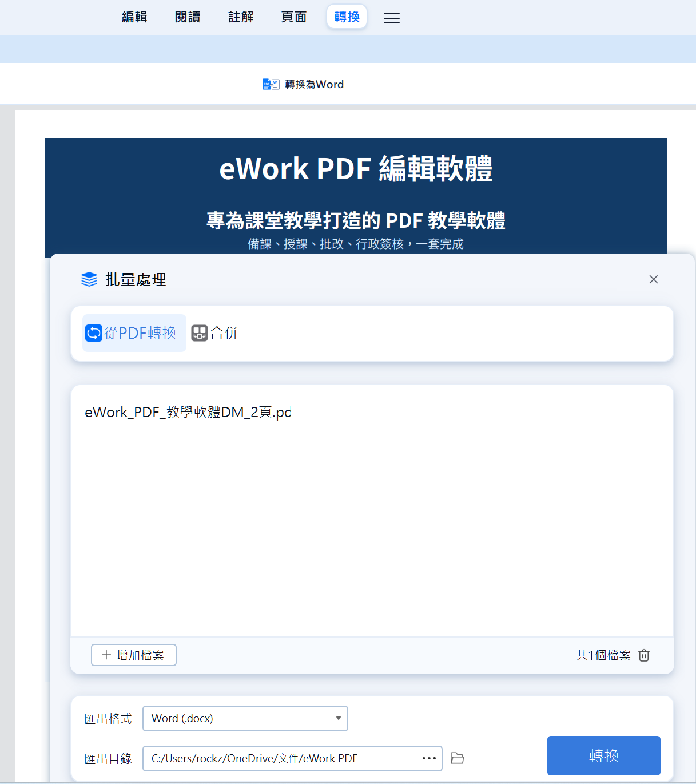Click the trash icon to clear files
Viewport: 696px width, 784px height.
click(644, 655)
